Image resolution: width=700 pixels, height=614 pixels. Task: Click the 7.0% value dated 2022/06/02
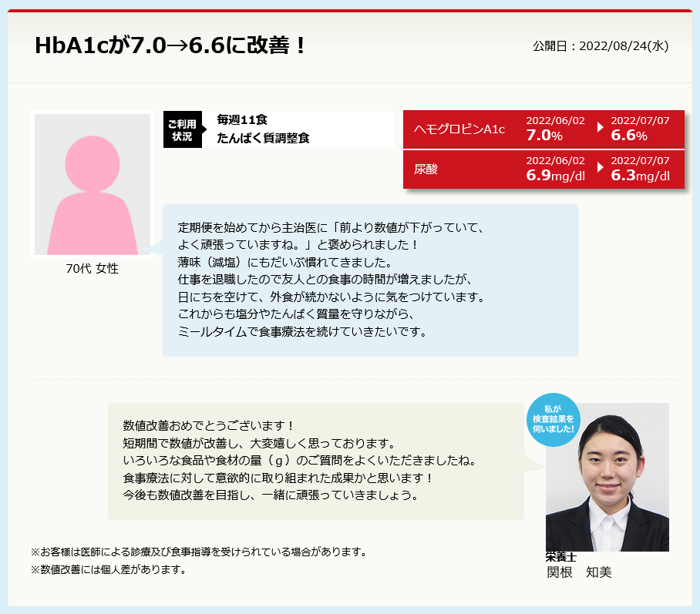coord(544,136)
